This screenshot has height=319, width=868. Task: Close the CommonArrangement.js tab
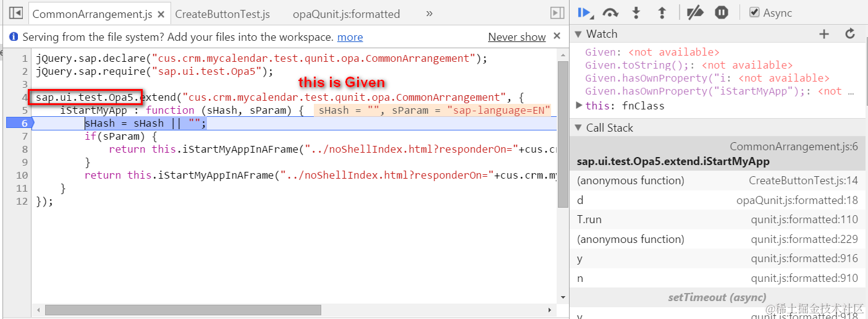(x=161, y=14)
